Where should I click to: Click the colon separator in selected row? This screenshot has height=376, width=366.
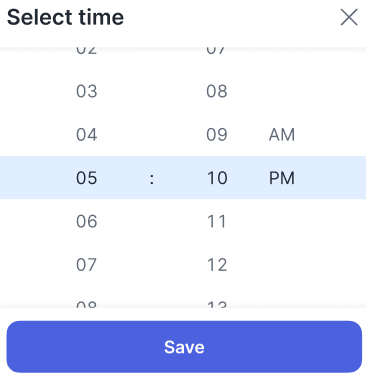click(152, 179)
